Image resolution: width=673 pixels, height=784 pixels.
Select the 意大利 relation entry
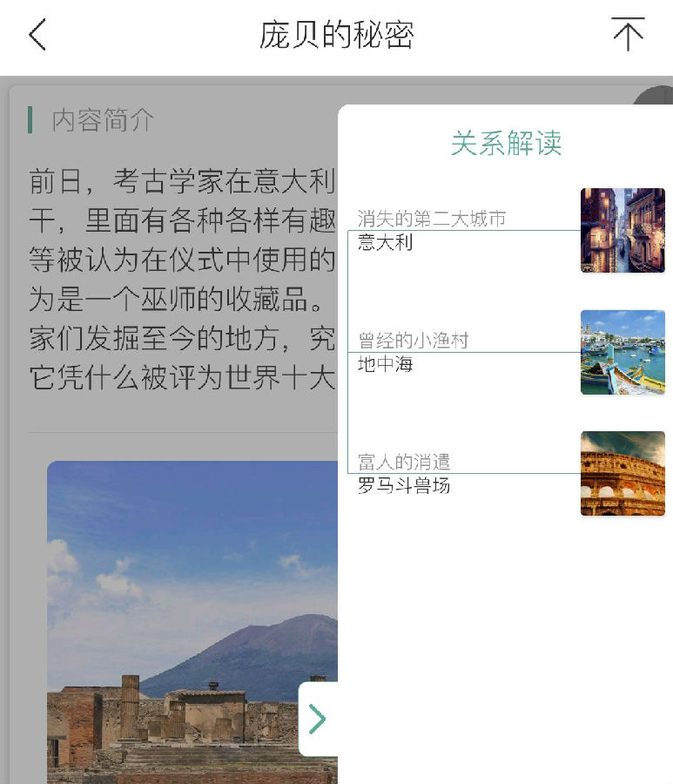[x=385, y=242]
